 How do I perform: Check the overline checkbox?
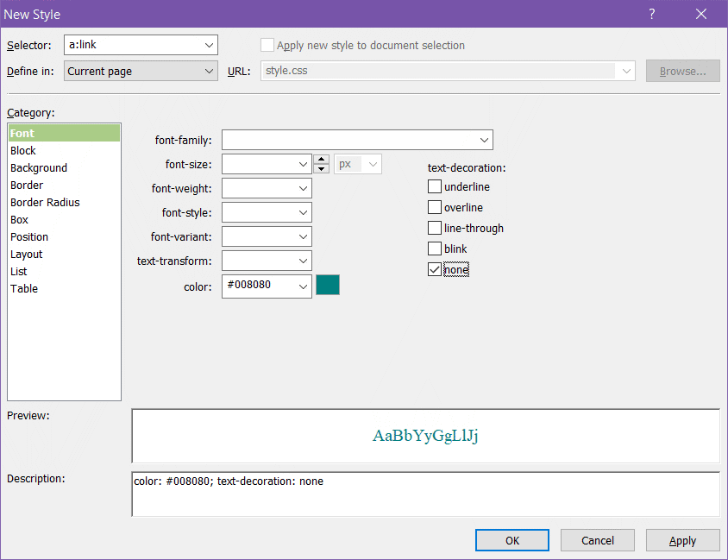(435, 208)
